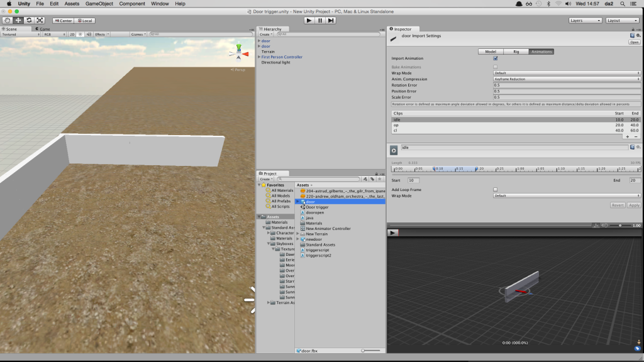Open the Layers dropdown
This screenshot has width=644, height=362.
585,20
